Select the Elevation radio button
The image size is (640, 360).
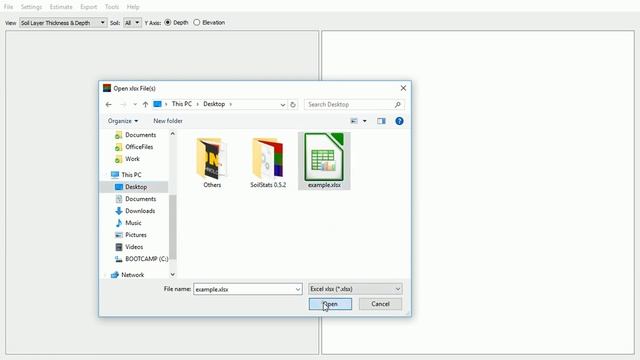click(x=197, y=22)
